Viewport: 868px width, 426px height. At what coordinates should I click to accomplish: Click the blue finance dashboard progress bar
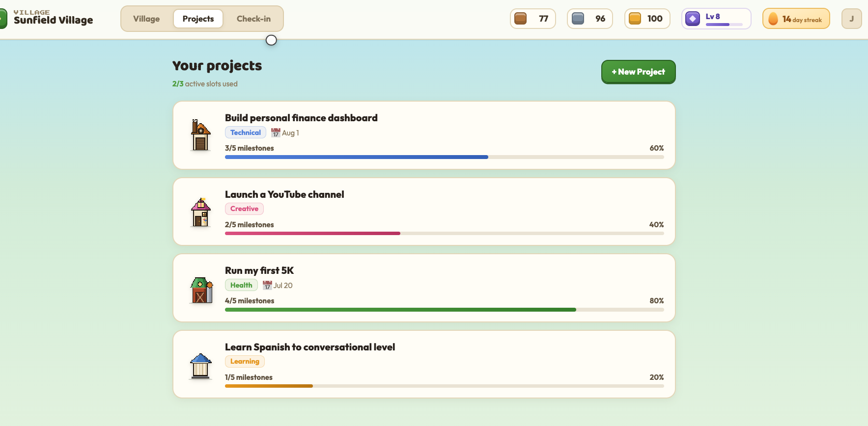444,157
